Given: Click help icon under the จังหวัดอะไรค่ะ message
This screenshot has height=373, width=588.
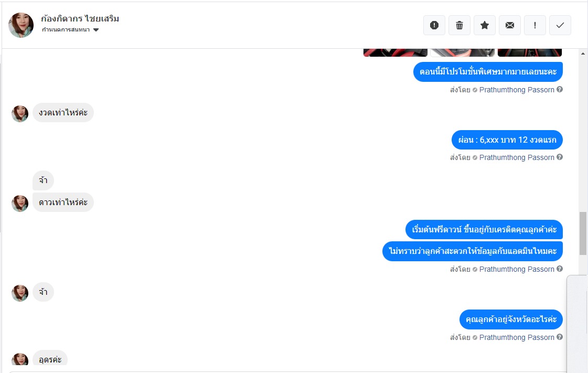Looking at the screenshot, I should tap(560, 337).
